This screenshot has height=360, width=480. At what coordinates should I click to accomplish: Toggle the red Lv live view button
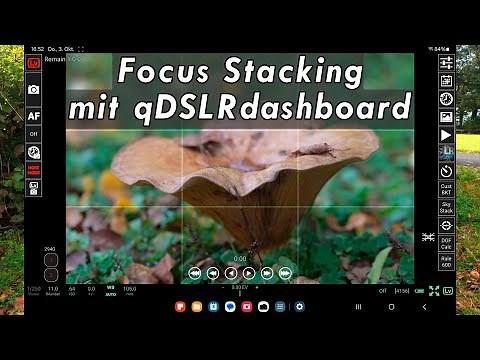click(34, 63)
